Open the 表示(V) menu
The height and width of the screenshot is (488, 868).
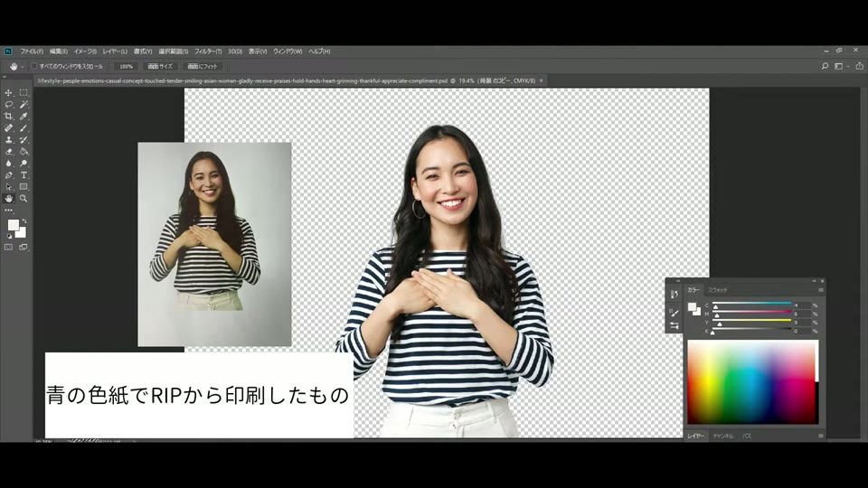258,51
